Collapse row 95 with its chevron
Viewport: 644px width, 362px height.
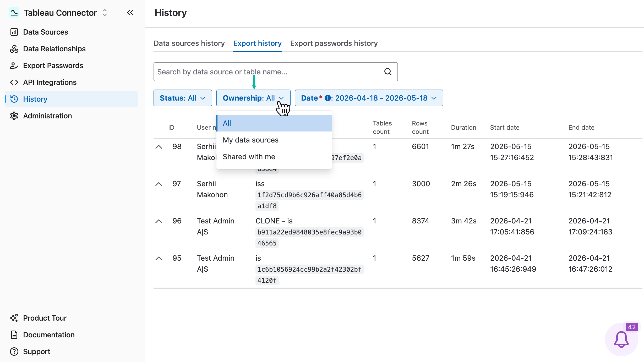tap(159, 258)
